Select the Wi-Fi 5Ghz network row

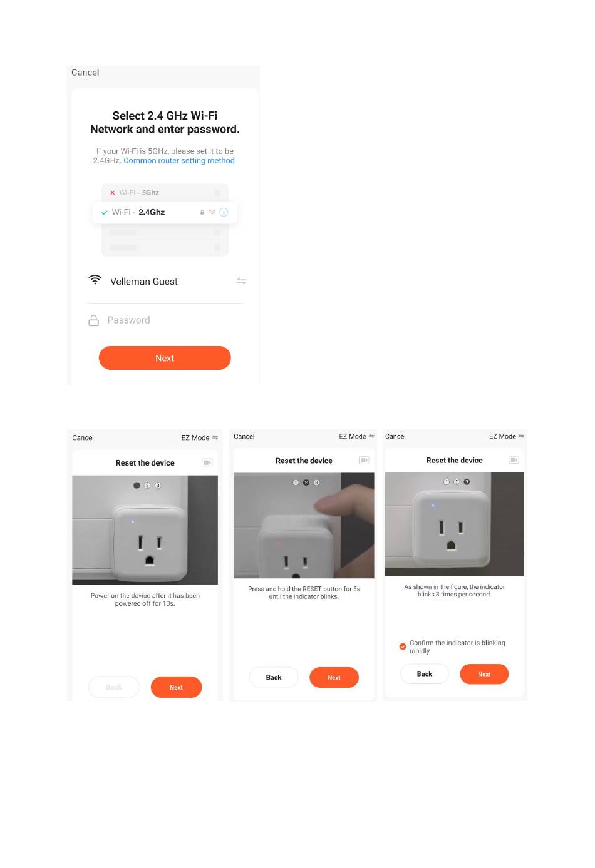(165, 193)
